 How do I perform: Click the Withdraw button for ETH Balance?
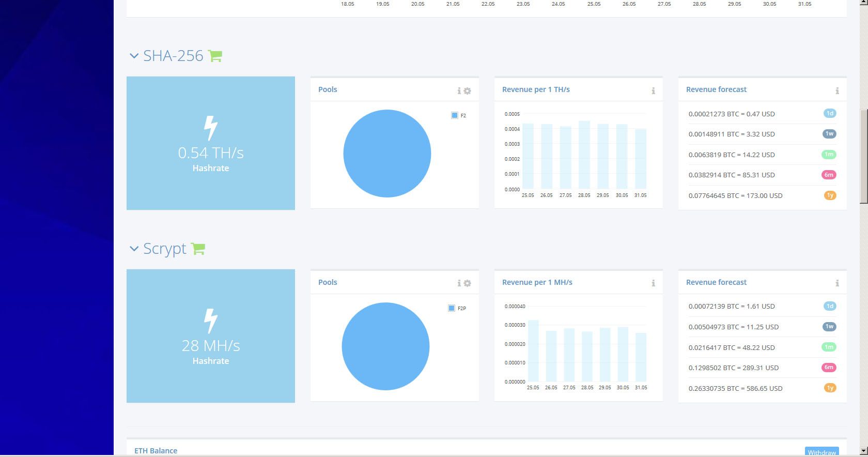822,452
